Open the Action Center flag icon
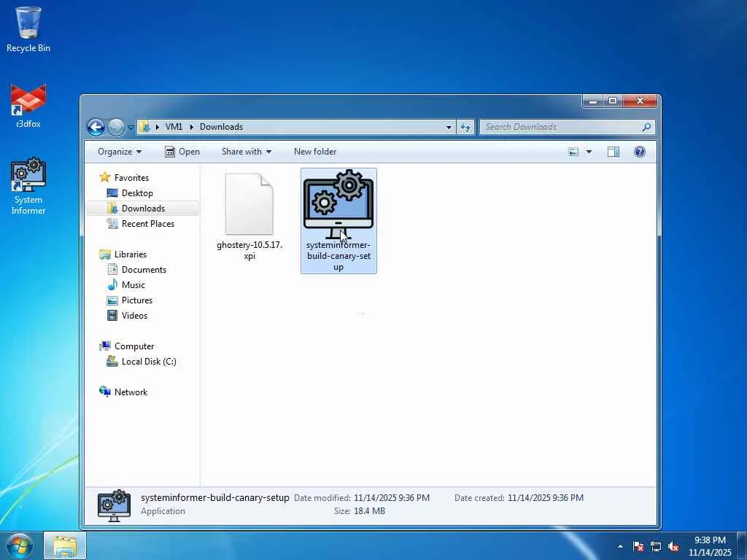This screenshot has height=560, width=747. pyautogui.click(x=638, y=546)
